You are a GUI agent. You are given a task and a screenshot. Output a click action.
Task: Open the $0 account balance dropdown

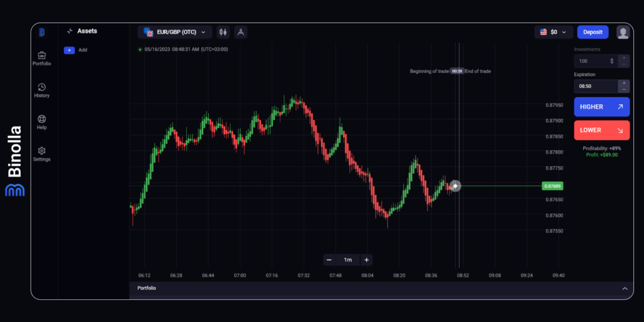pyautogui.click(x=553, y=32)
